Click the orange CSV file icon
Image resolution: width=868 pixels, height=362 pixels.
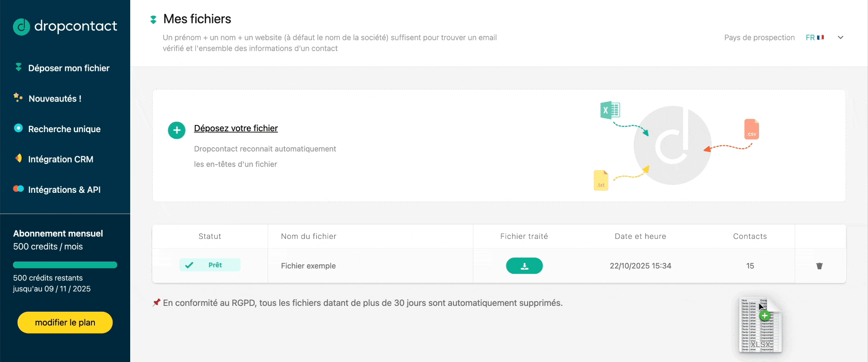[x=751, y=129]
